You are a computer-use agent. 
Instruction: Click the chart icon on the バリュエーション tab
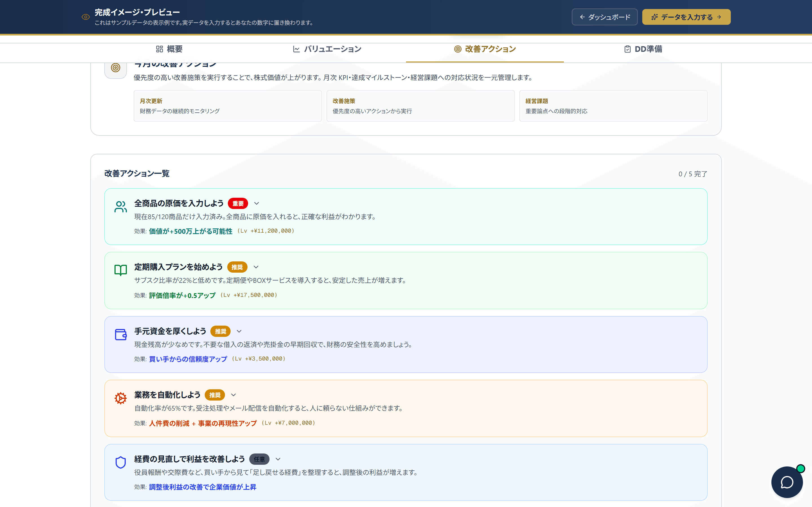tap(296, 49)
